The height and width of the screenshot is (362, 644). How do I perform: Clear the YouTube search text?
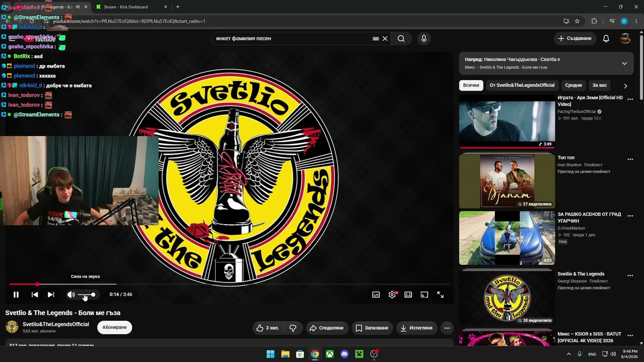click(385, 39)
